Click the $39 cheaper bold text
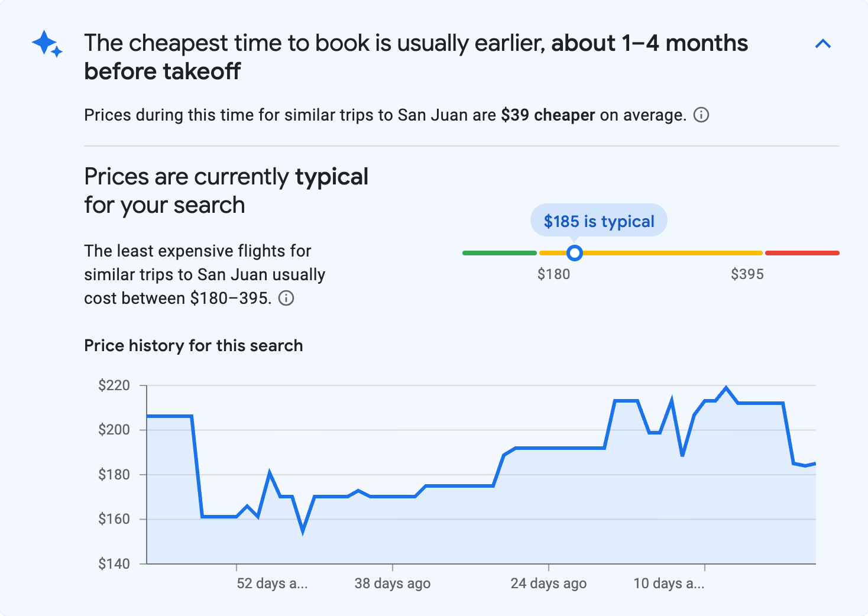The image size is (868, 616). [x=547, y=115]
